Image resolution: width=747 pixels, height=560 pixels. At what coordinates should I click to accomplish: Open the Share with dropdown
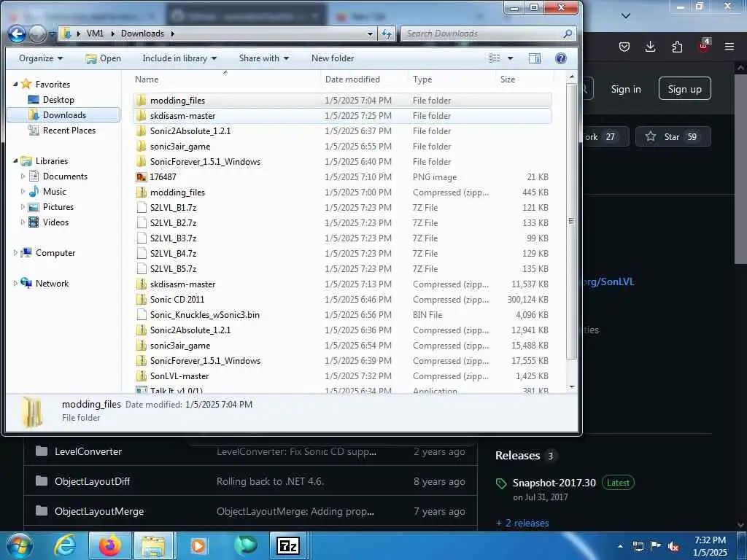pyautogui.click(x=264, y=58)
